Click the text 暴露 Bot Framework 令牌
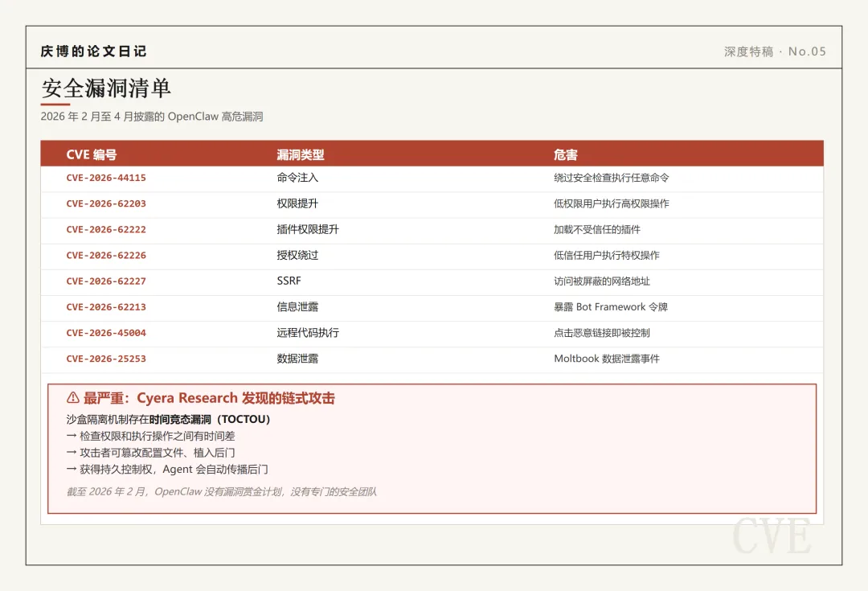868x591 pixels. click(x=611, y=307)
